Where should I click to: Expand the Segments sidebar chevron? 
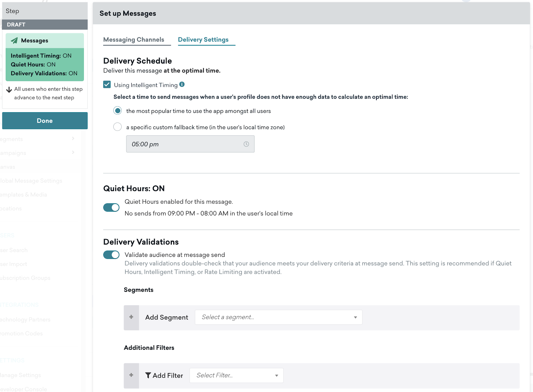tap(73, 138)
